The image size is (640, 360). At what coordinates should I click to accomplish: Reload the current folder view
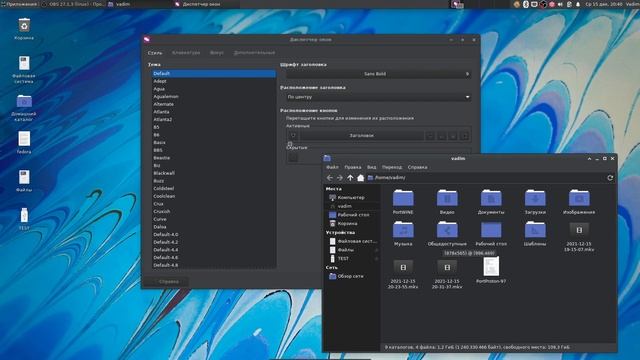[610, 178]
